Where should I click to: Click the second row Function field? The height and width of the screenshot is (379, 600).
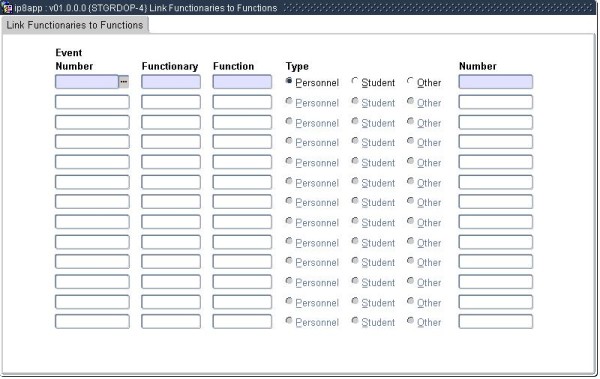242,102
